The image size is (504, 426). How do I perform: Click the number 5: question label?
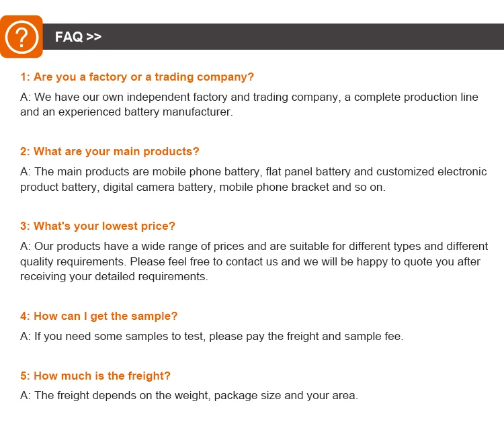25,376
